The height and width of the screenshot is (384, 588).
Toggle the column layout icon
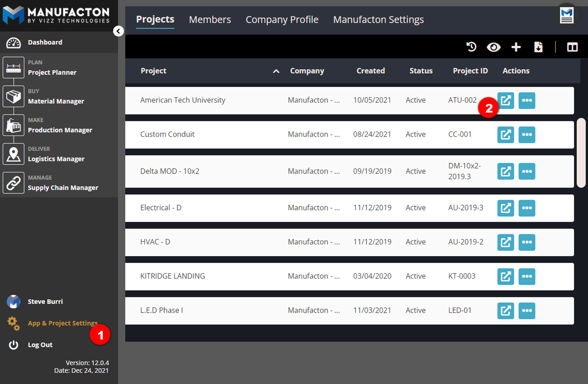(x=572, y=47)
